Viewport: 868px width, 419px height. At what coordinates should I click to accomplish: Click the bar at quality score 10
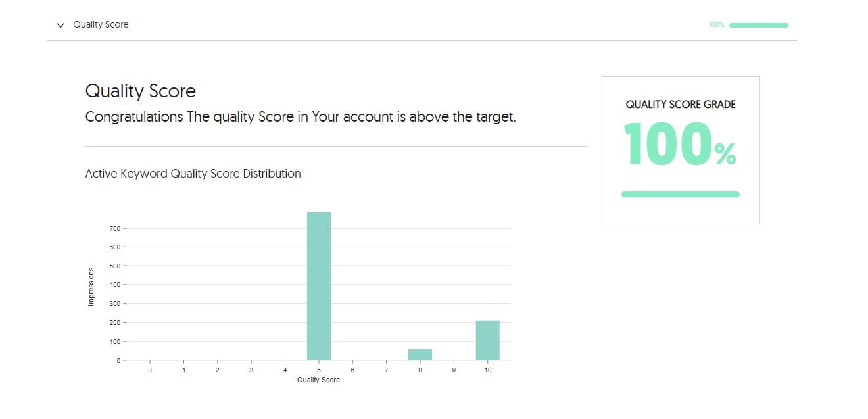(488, 339)
